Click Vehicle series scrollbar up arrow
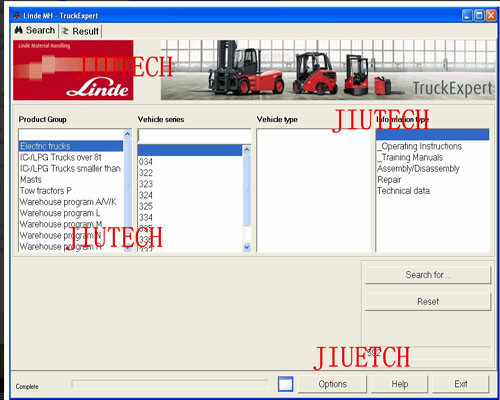The image size is (500, 400). pos(247,149)
